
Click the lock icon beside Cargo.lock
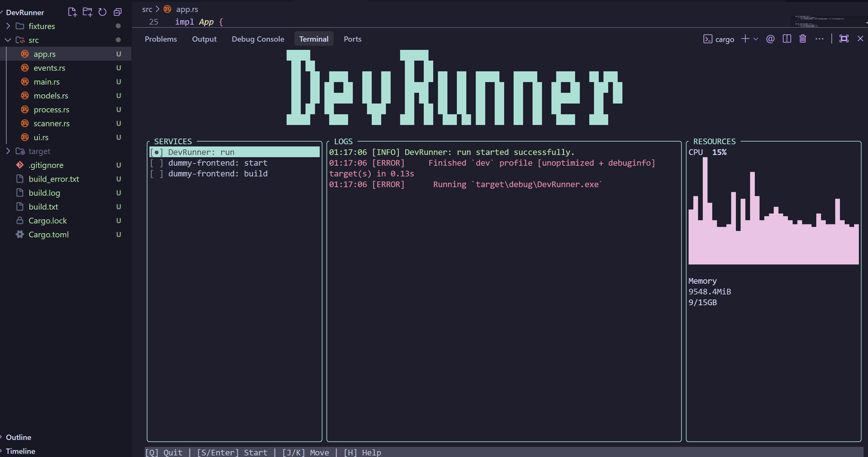pos(20,221)
